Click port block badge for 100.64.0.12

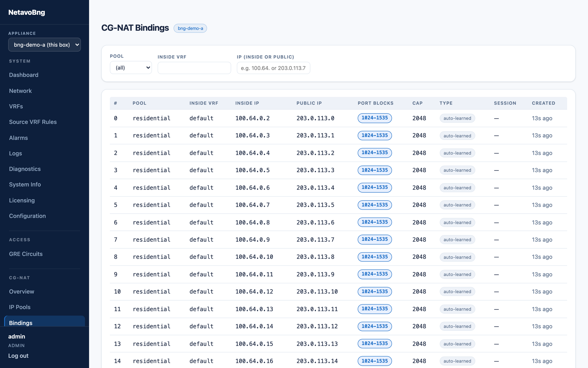375,291
